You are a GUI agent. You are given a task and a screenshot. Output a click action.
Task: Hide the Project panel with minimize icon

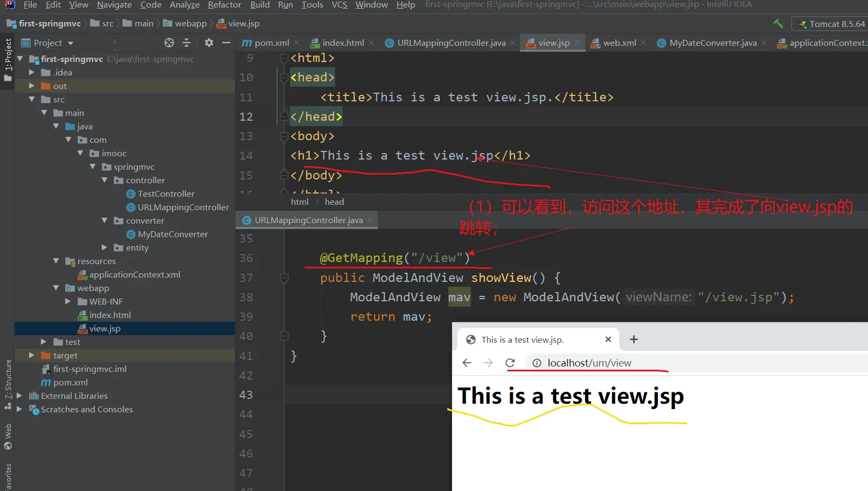click(x=226, y=43)
